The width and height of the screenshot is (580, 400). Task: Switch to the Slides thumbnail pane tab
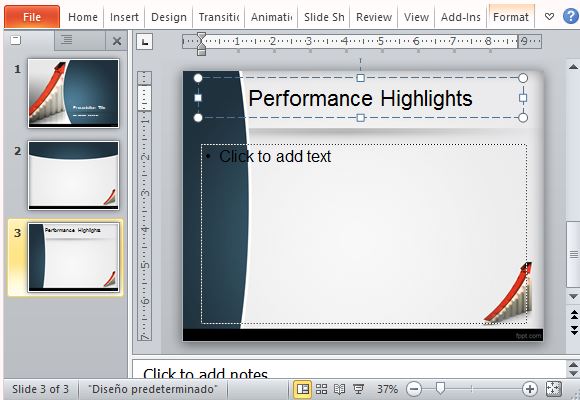(16, 40)
